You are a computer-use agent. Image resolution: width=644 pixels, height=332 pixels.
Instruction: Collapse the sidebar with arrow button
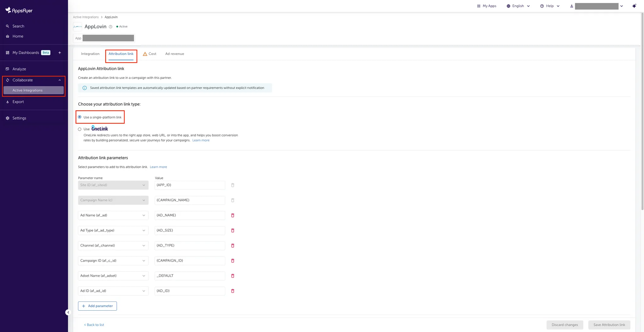click(68, 312)
